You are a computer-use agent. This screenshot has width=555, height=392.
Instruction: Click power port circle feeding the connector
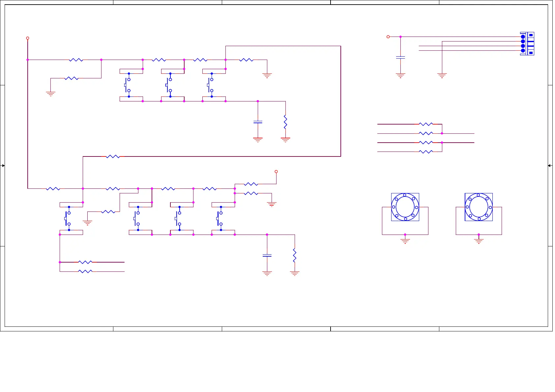[388, 37]
